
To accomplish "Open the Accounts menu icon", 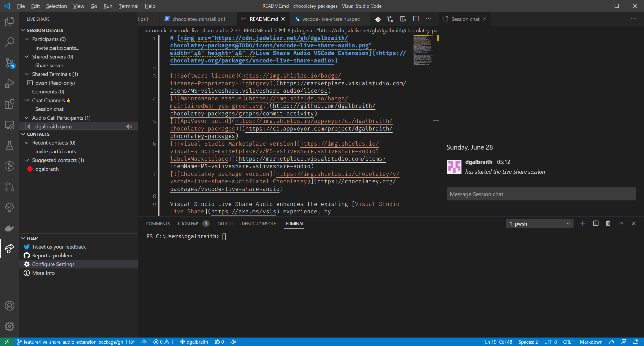I will click(x=10, y=306).
